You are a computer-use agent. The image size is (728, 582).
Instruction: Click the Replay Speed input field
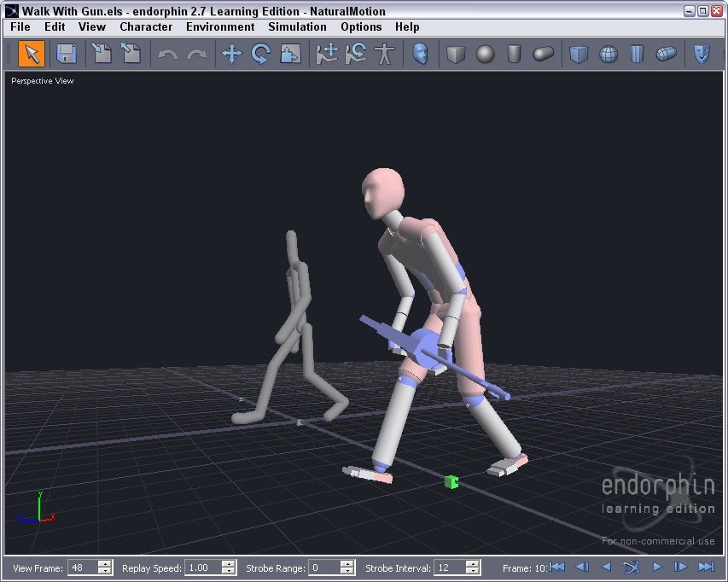click(203, 567)
